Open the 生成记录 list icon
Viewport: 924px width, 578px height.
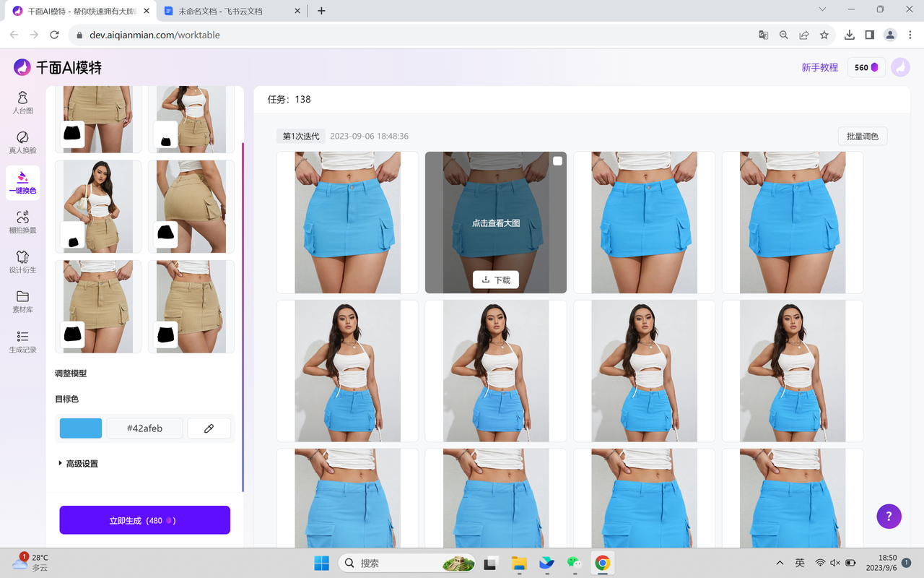pyautogui.click(x=22, y=336)
